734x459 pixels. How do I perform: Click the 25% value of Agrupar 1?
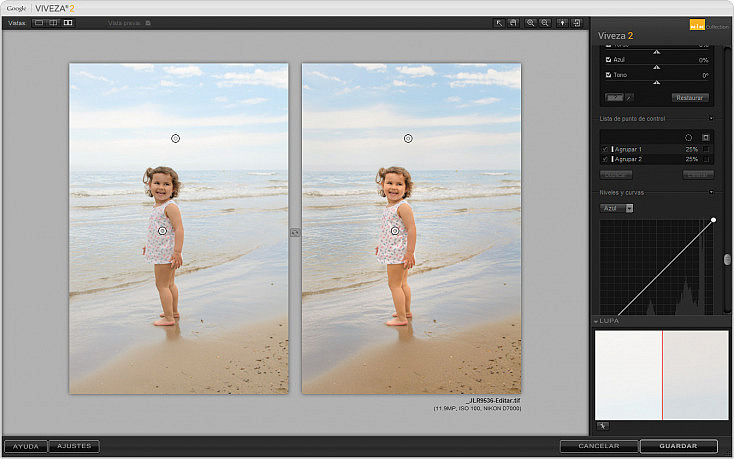pyautogui.click(x=691, y=149)
